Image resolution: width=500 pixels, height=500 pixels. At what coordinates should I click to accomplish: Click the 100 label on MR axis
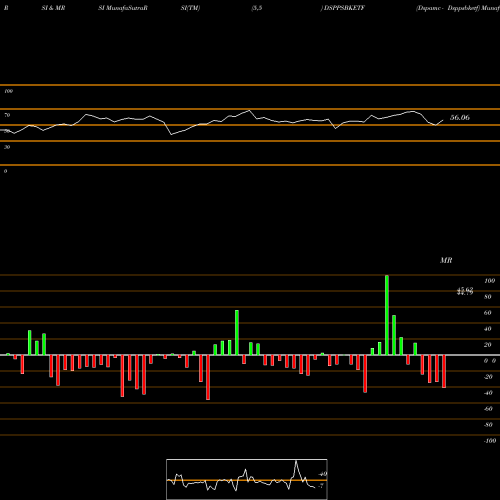(x=489, y=281)
